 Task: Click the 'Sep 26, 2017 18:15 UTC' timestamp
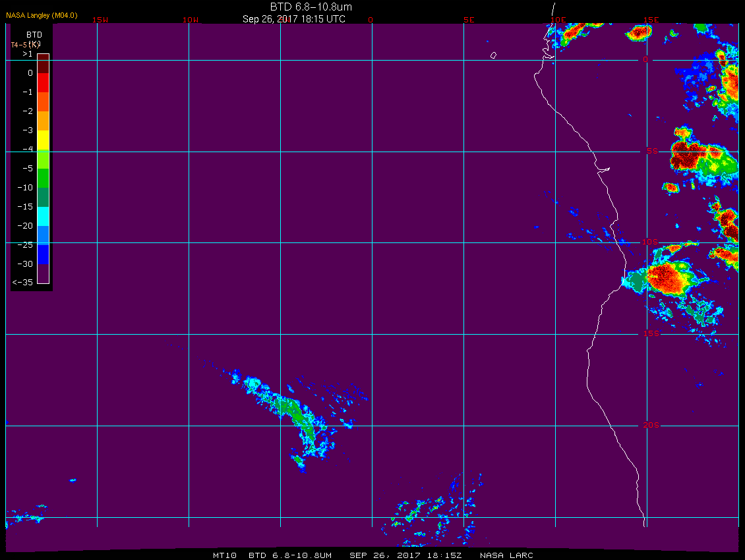pos(293,19)
